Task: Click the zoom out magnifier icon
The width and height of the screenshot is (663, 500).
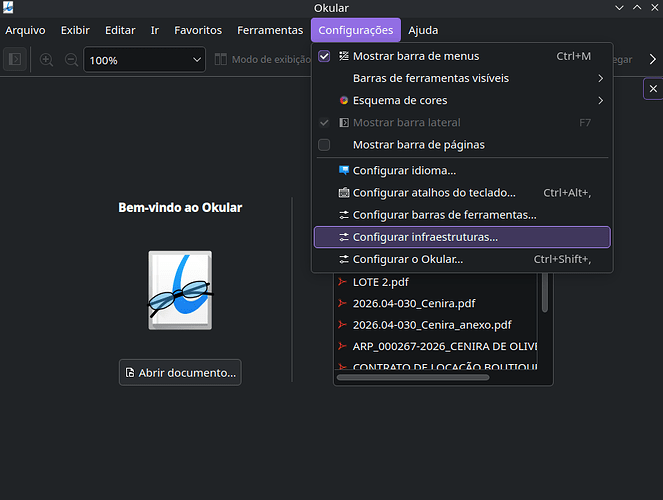Action: pyautogui.click(x=71, y=60)
